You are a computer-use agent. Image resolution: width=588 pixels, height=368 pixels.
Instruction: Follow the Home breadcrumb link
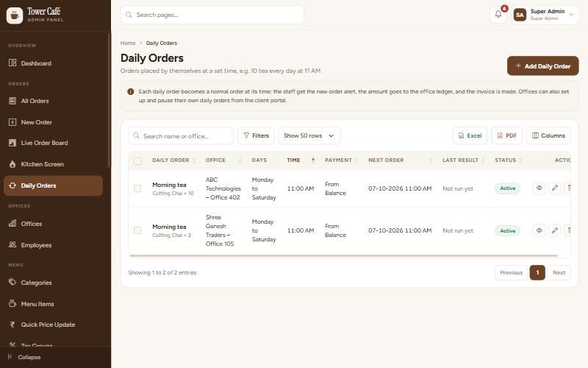click(x=128, y=43)
